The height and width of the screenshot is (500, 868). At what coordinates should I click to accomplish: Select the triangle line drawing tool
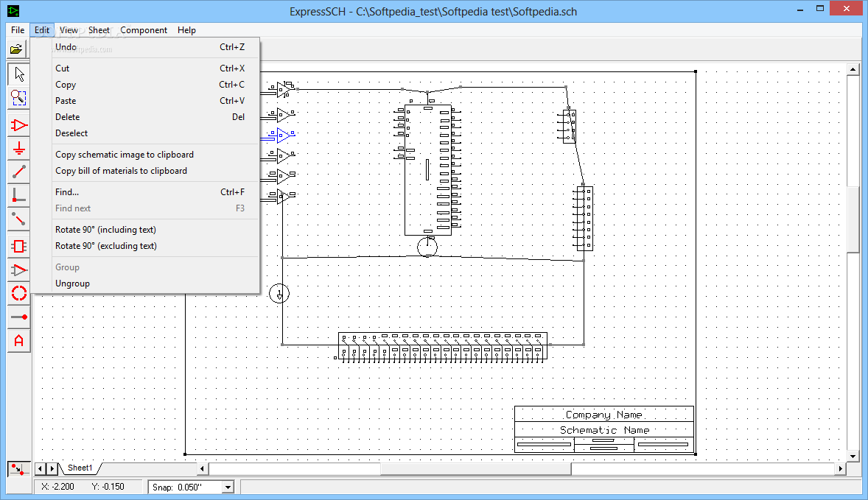(19, 270)
